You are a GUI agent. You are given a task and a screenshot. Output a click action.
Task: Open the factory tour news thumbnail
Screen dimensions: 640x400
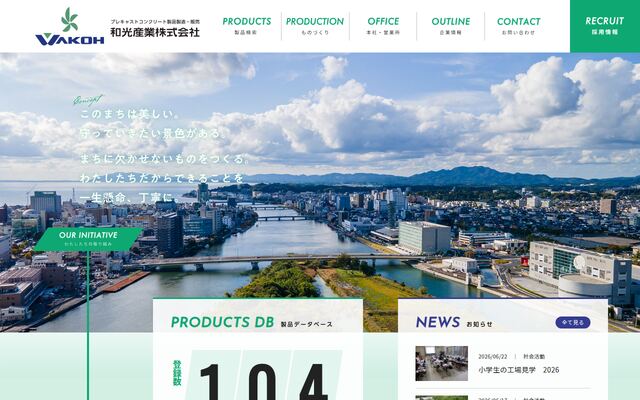pyautogui.click(x=442, y=363)
